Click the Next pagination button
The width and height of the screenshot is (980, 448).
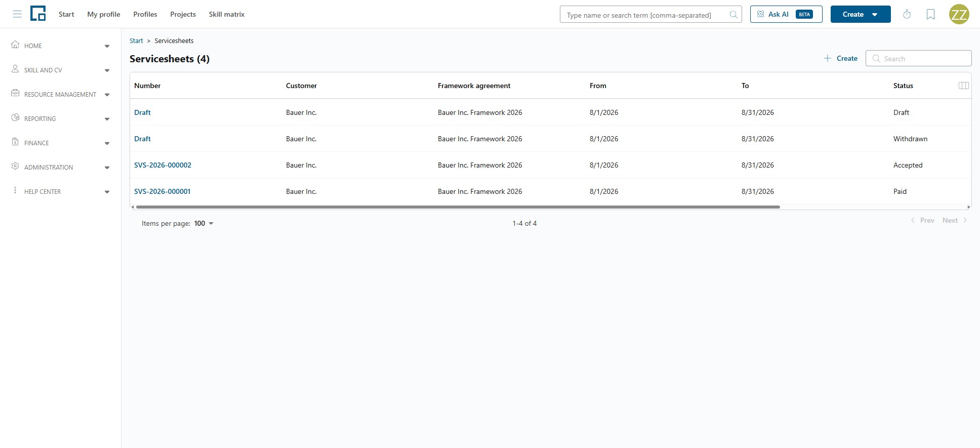(955, 220)
